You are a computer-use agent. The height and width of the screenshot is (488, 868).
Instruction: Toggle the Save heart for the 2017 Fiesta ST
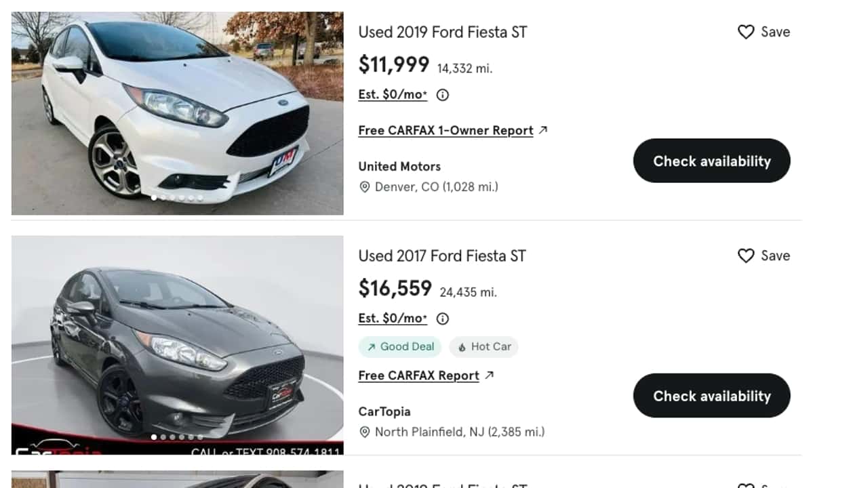745,256
